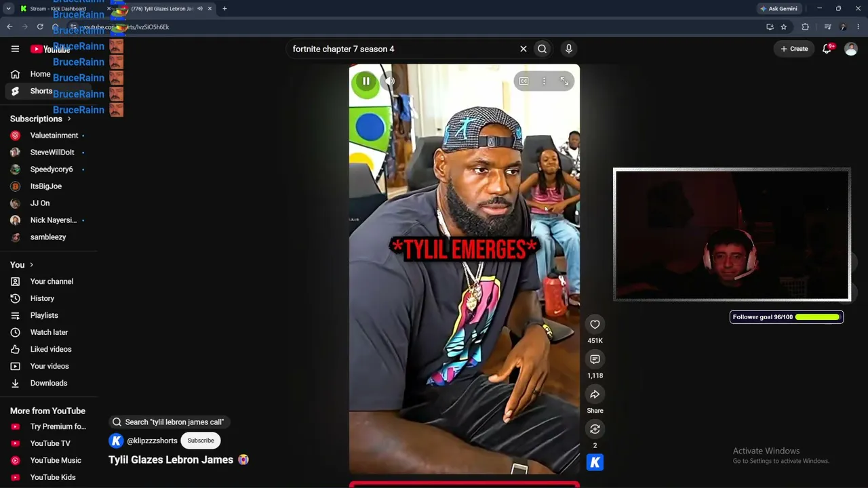Screen dimensions: 868x488
Task: Subscribe to @klipzzzshorts
Action: point(201,441)
